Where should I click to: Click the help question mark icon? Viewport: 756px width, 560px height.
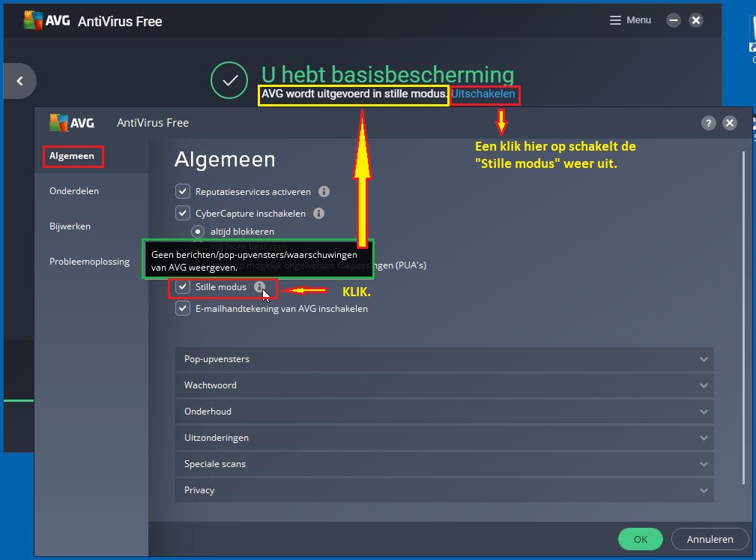coord(708,123)
